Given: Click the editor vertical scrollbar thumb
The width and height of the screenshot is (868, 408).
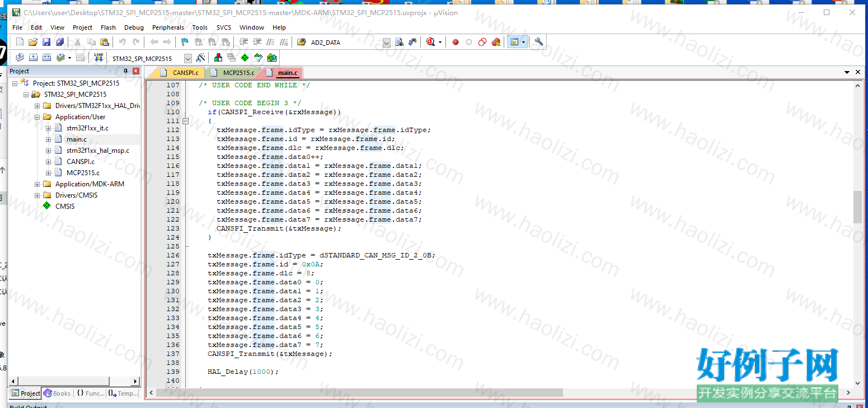Looking at the screenshot, I should [857, 207].
